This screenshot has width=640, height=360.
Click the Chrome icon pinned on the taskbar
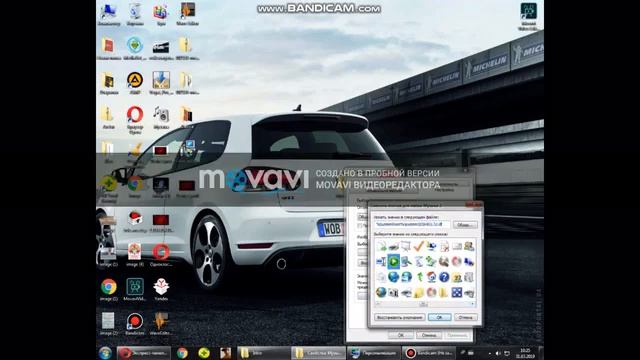[x=182, y=353]
